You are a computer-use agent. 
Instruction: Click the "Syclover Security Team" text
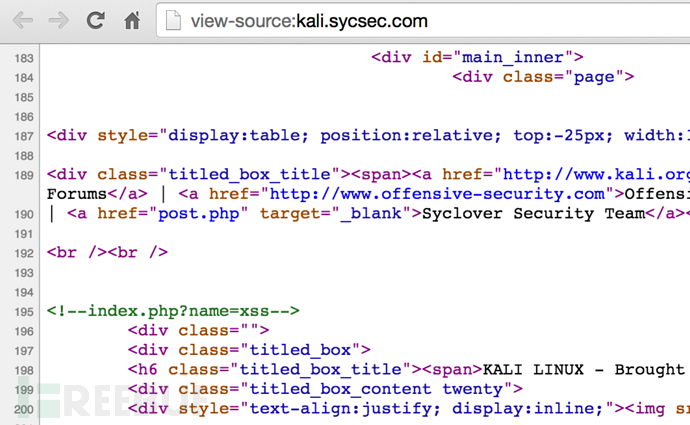[533, 213]
